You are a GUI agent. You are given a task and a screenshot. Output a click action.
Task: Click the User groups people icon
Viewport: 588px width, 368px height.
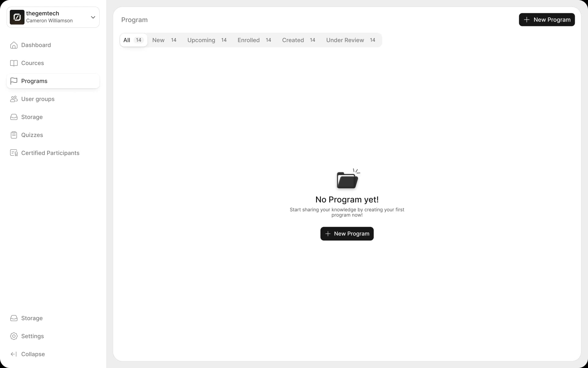click(x=14, y=99)
